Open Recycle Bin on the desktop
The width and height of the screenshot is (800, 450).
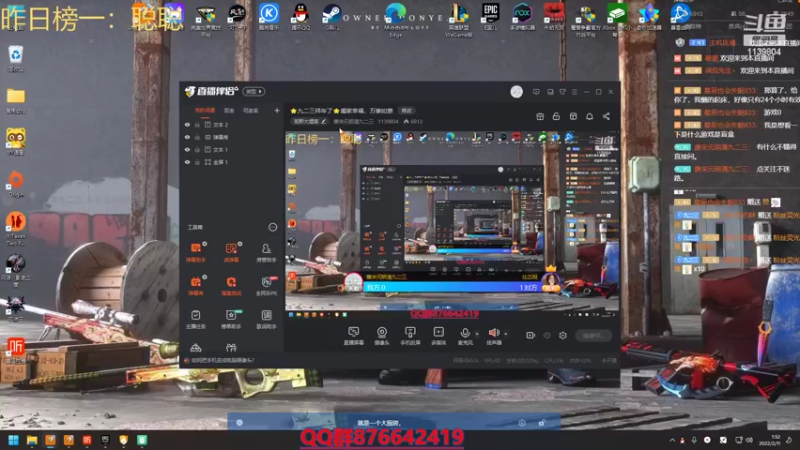pos(16,58)
